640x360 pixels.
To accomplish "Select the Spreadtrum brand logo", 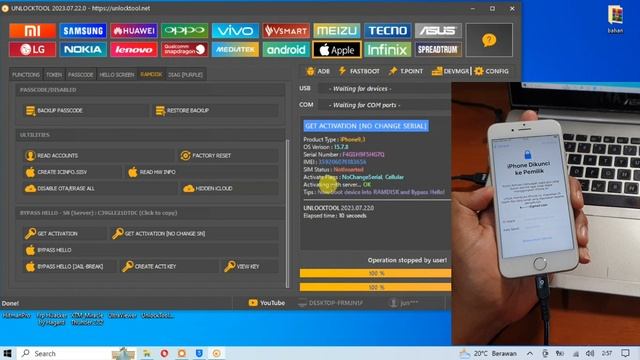I will point(438,49).
